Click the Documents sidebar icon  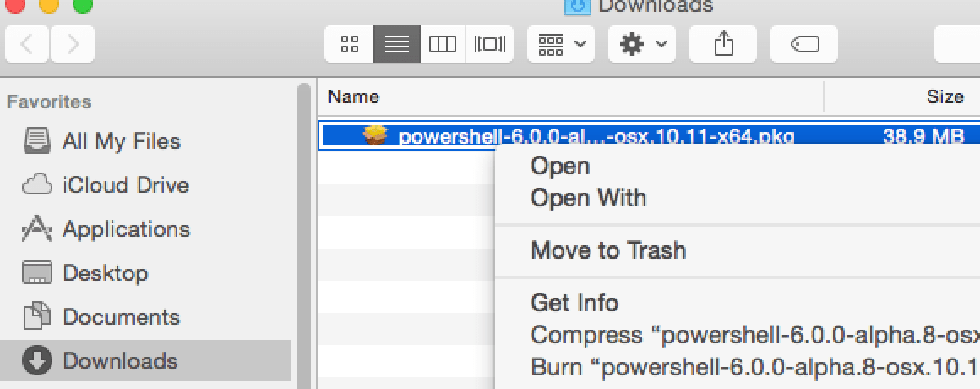click(37, 317)
